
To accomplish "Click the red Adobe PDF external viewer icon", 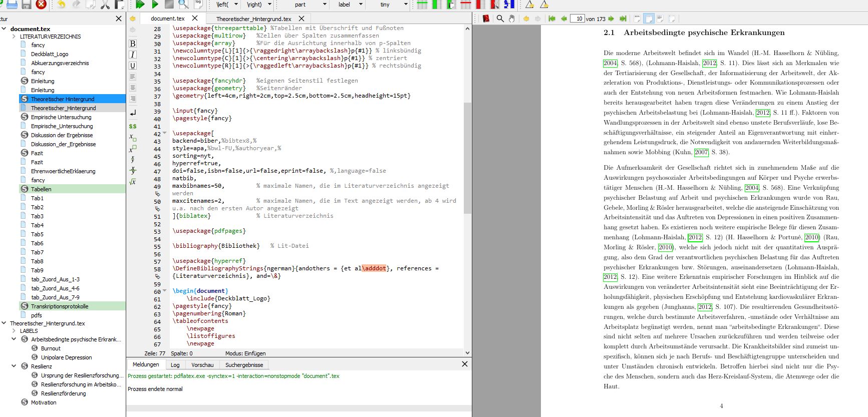I will 486,19.
